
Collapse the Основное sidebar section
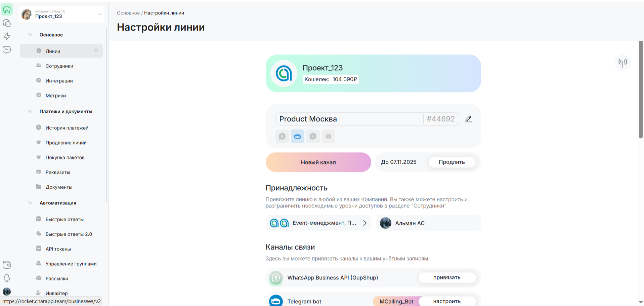point(30,35)
